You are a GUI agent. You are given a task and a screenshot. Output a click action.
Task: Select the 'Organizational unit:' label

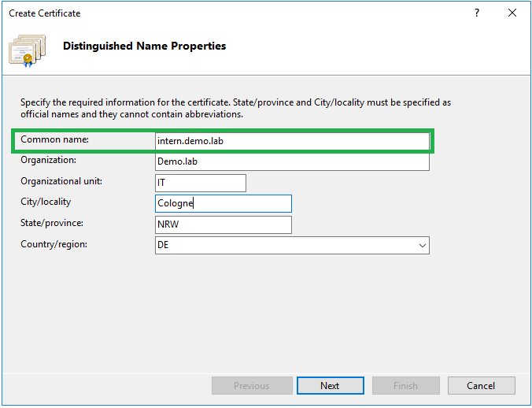[61, 181]
